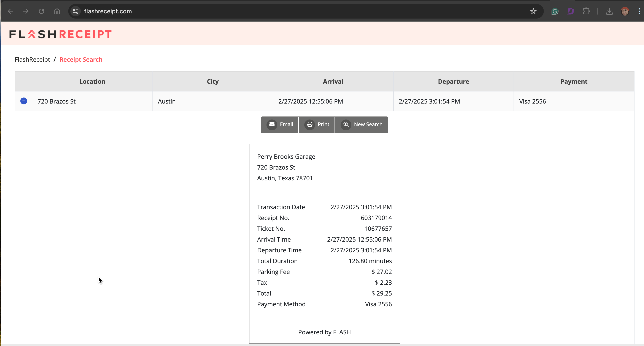Go to the browser home page
The width and height of the screenshot is (644, 346).
tap(57, 11)
